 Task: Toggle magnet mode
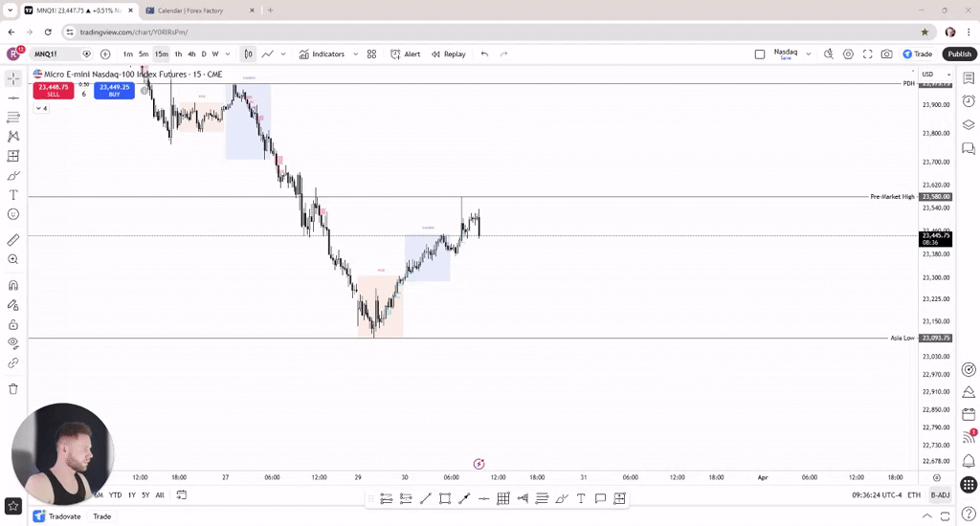click(x=13, y=286)
